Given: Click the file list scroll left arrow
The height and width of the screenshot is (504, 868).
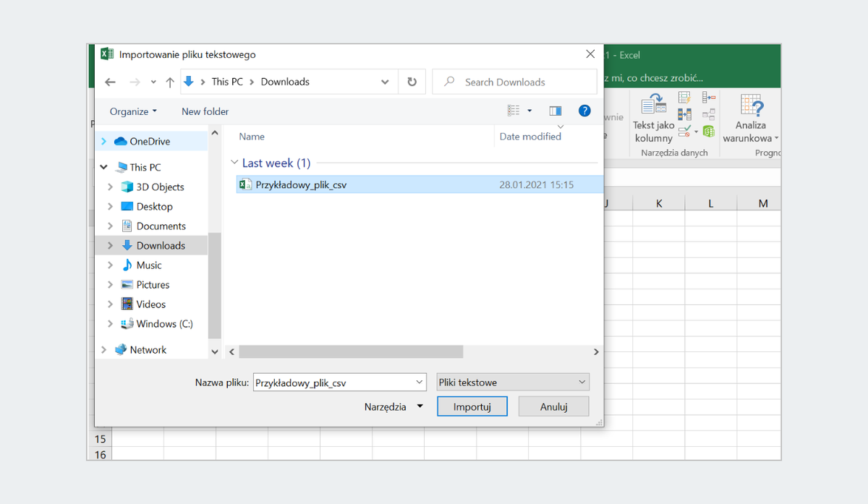Looking at the screenshot, I should pos(231,351).
